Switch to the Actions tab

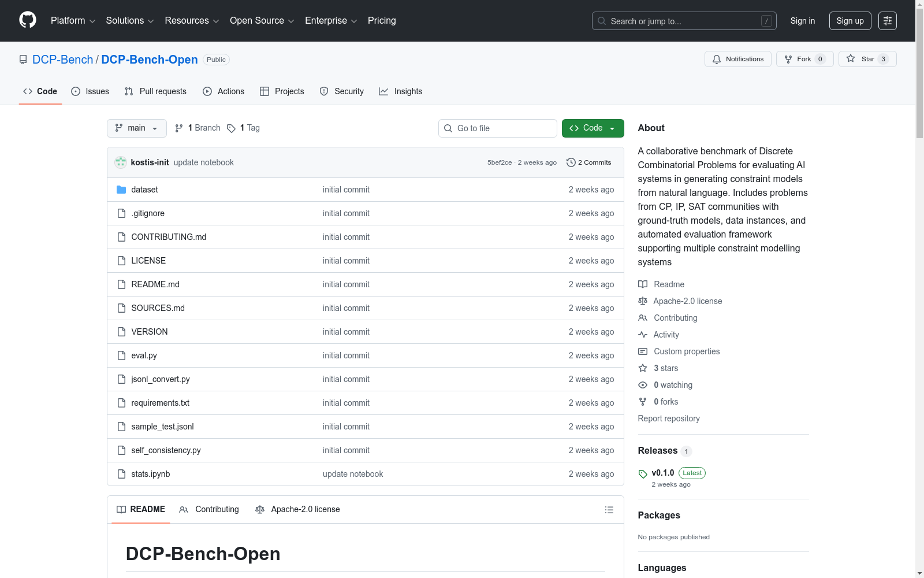click(223, 91)
